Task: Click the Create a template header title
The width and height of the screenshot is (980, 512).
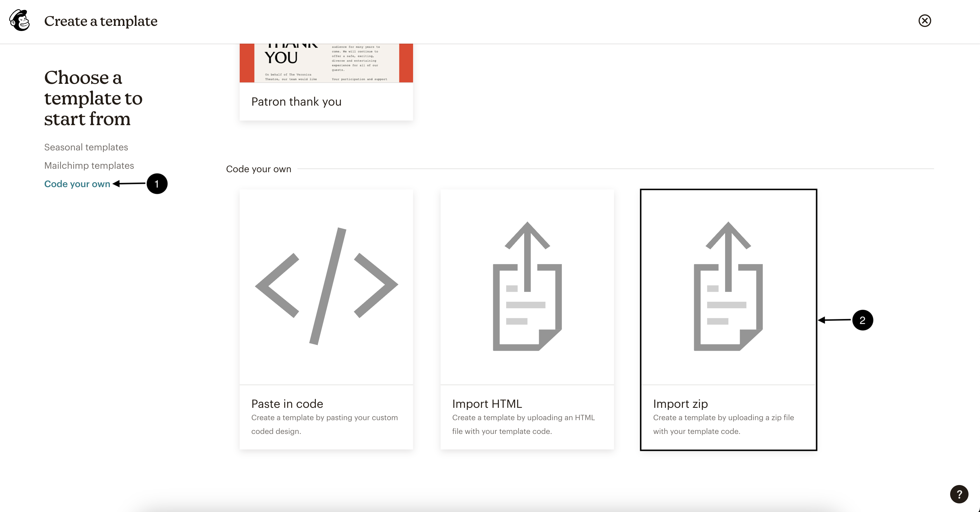Action: (x=101, y=21)
